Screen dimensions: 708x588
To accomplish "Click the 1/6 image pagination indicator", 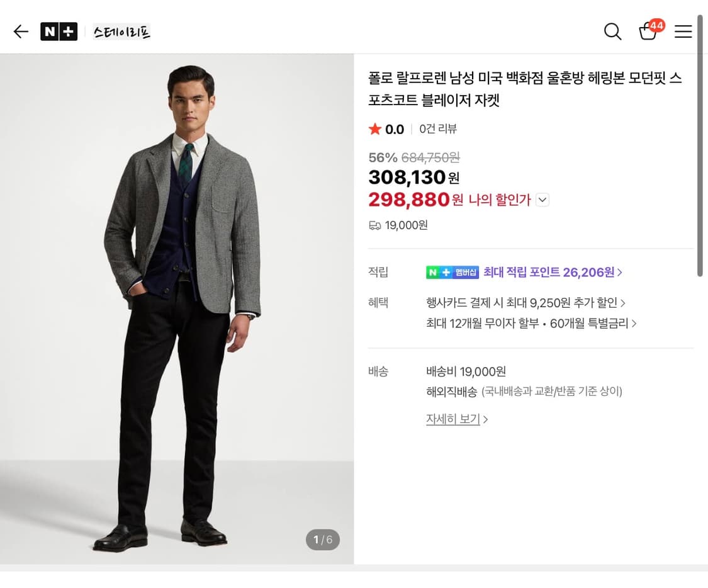I will point(322,540).
